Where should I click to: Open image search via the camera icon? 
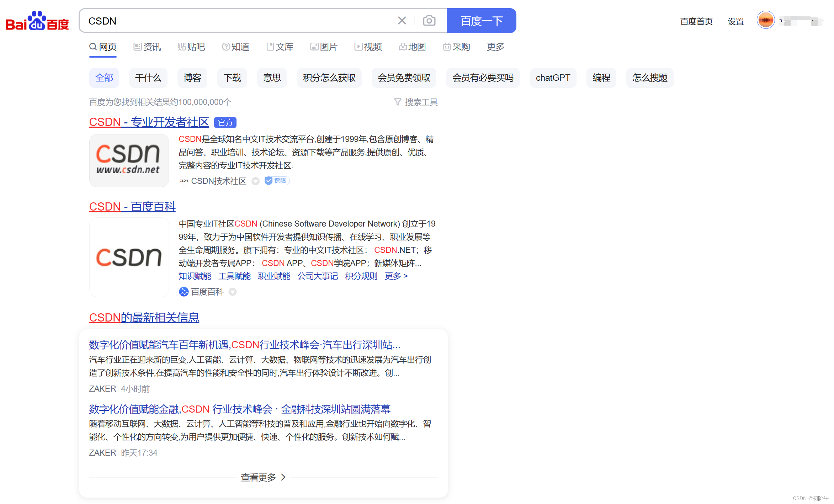coord(429,21)
